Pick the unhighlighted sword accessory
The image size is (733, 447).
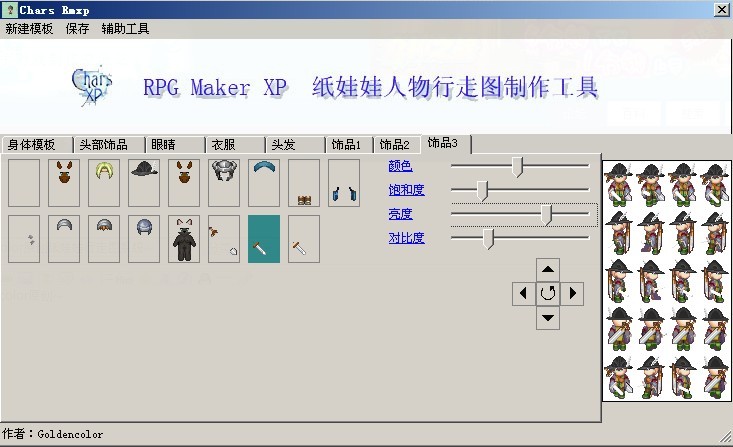point(304,239)
